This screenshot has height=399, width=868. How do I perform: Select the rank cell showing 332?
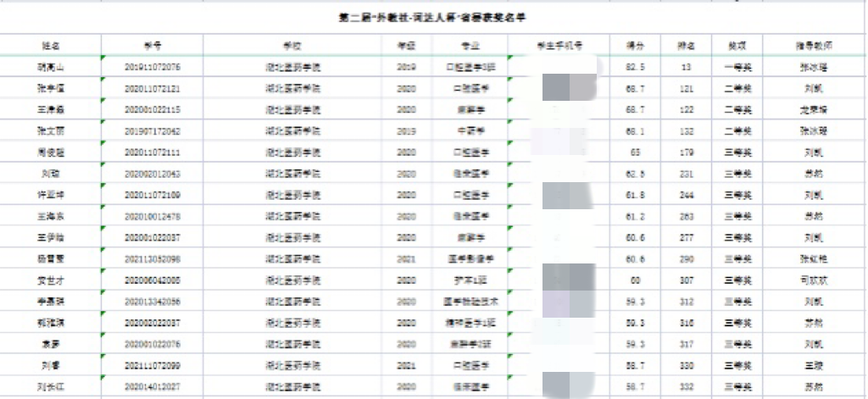coord(687,386)
